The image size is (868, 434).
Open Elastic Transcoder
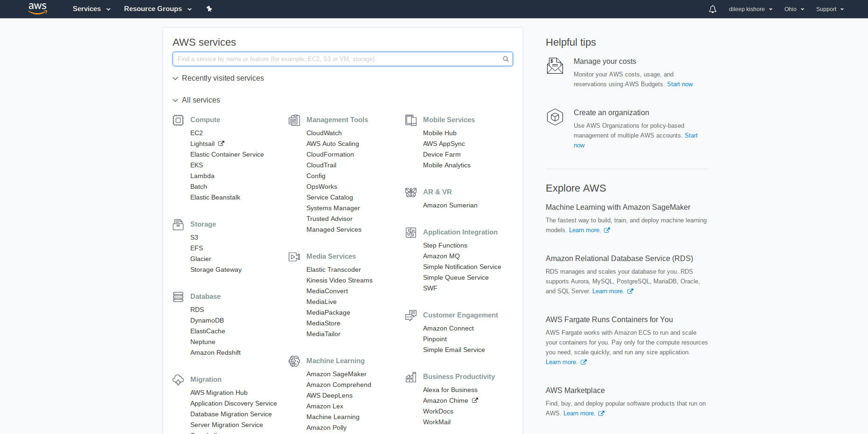[x=333, y=270]
